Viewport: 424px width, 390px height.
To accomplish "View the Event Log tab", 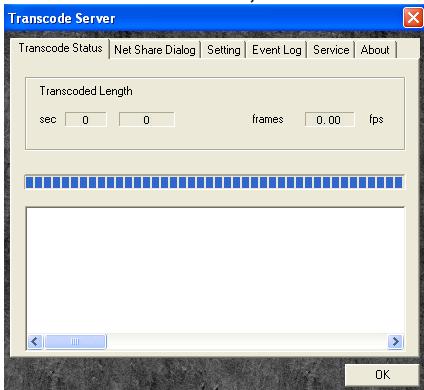I will tap(276, 50).
